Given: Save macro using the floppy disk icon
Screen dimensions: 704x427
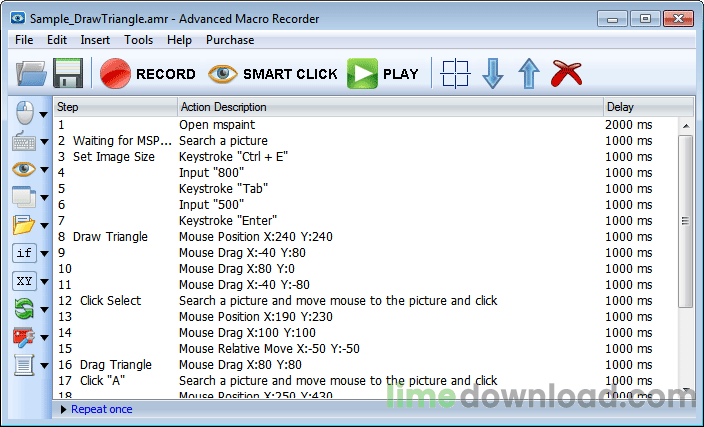Looking at the screenshot, I should coord(68,73).
